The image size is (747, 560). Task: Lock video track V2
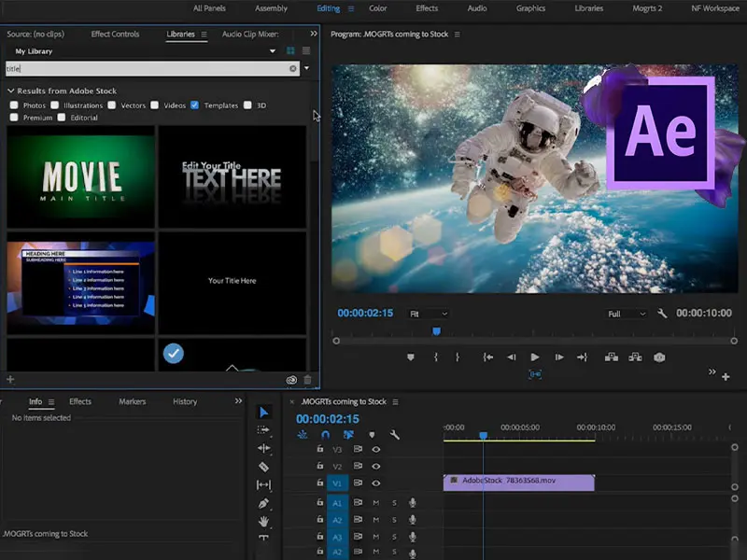(x=319, y=466)
